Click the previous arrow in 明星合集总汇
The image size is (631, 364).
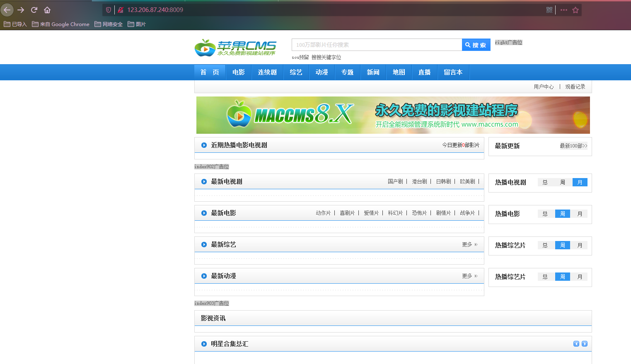coord(576,344)
